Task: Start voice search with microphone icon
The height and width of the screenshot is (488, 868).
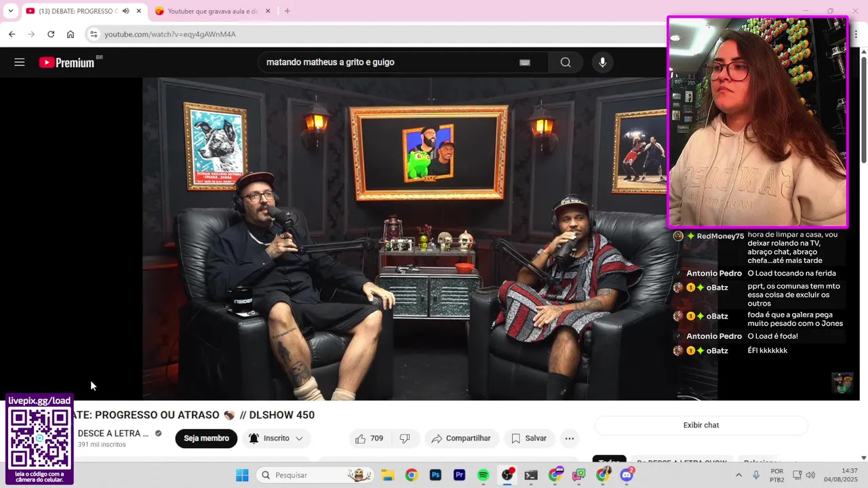Action: pos(602,62)
